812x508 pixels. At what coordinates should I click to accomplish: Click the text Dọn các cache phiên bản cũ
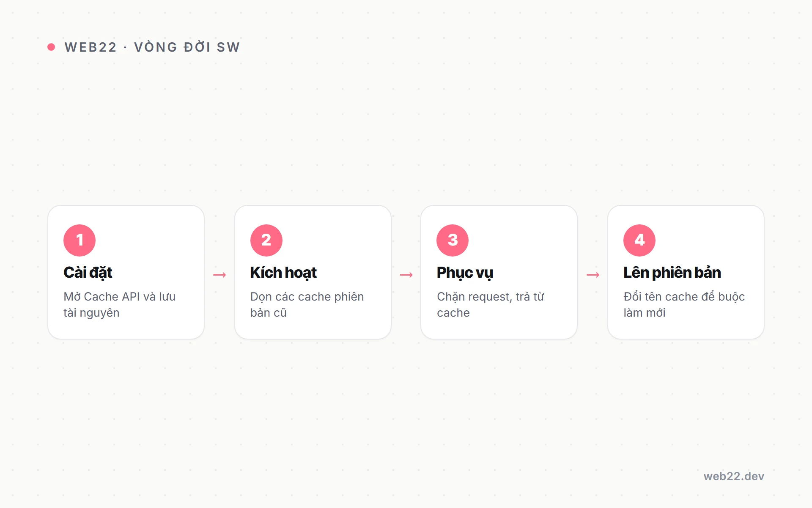click(x=307, y=304)
